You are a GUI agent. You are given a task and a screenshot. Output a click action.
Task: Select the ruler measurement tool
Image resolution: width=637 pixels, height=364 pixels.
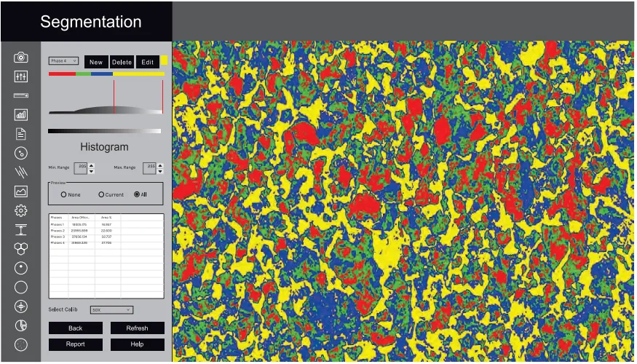pos(20,95)
